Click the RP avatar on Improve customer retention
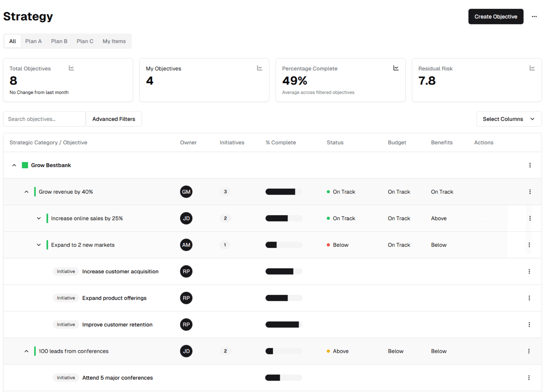 pos(186,324)
